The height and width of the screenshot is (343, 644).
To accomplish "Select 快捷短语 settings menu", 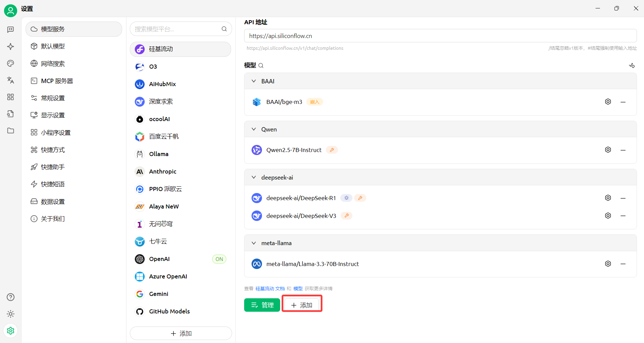I will 74,184.
